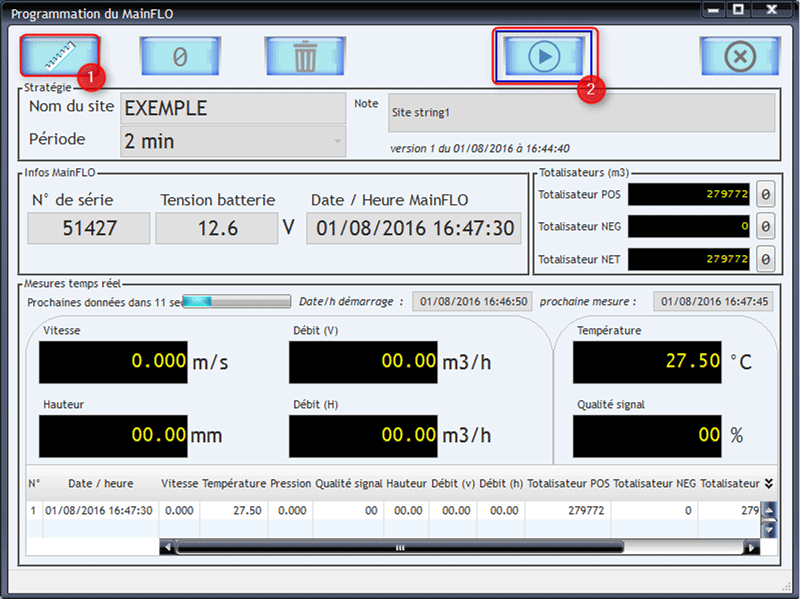Click the Hauteur display in mm

pyautogui.click(x=113, y=436)
